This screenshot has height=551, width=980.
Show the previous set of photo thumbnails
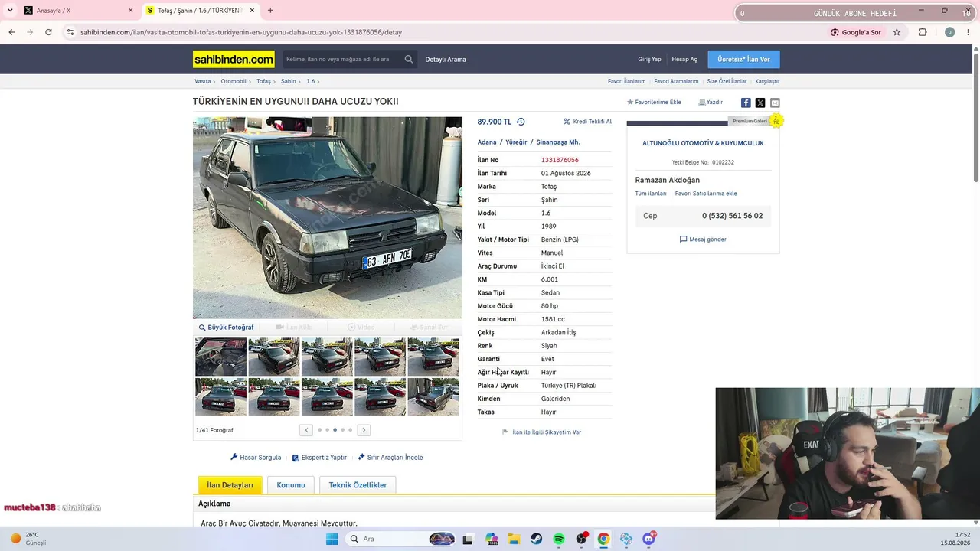(x=306, y=430)
